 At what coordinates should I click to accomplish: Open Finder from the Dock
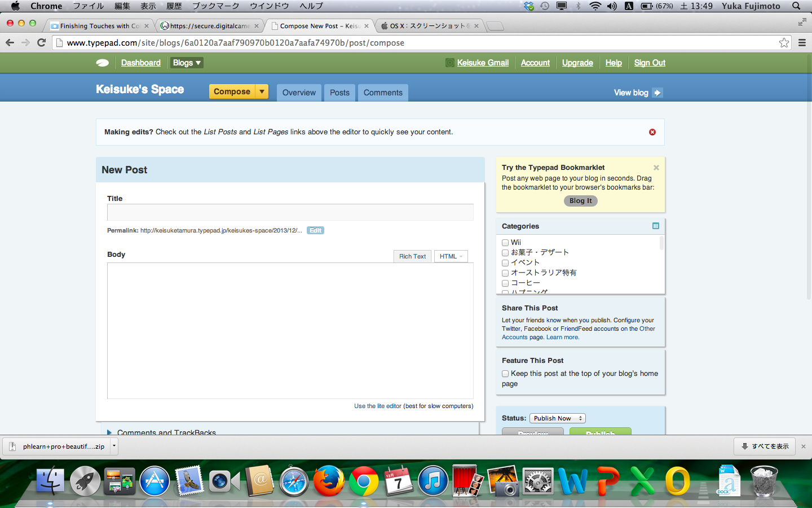[x=50, y=481]
